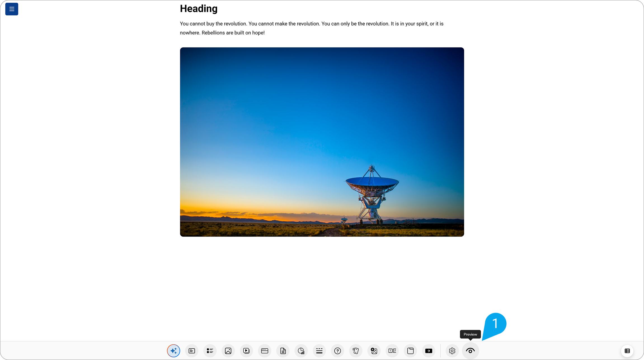Insert a question quiz block
The width and height of the screenshot is (644, 360).
point(337,351)
